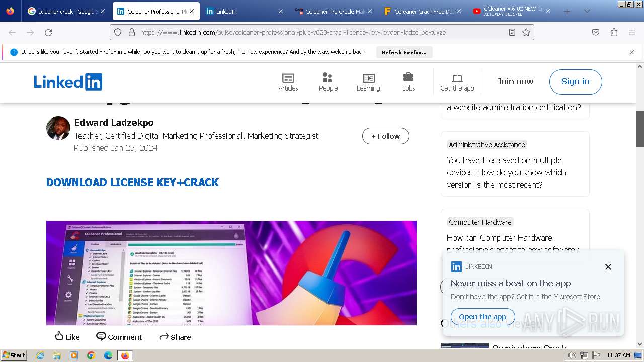Switch to CCleaner Crack Free Download tab
Screen dimensions: 644x362
coord(423,11)
